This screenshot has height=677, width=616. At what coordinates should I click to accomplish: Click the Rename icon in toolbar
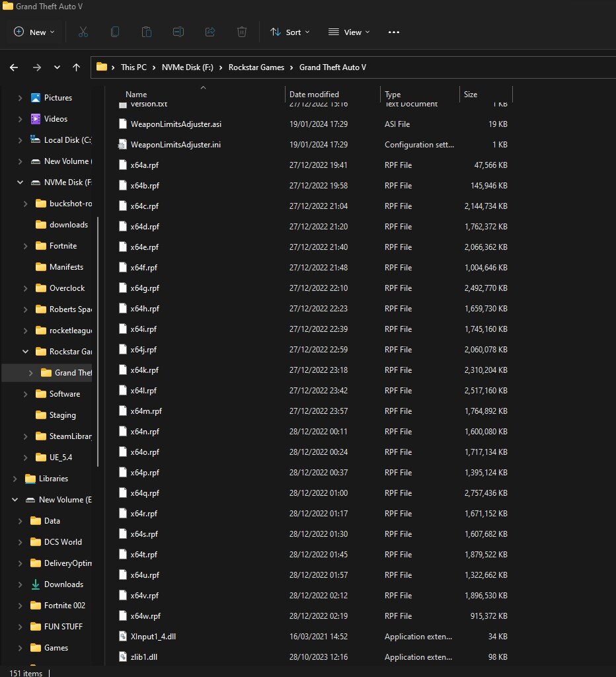point(178,32)
